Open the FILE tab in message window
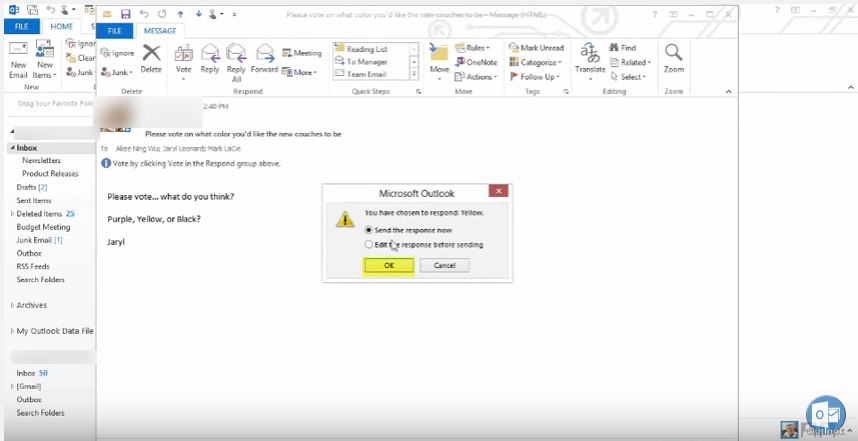The width and height of the screenshot is (858, 441). pyautogui.click(x=115, y=31)
